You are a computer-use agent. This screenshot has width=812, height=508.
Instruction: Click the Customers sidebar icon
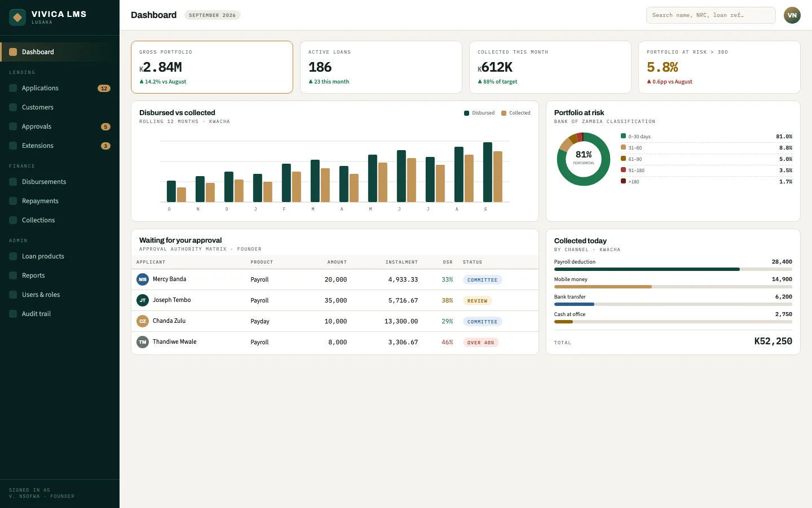[13, 107]
